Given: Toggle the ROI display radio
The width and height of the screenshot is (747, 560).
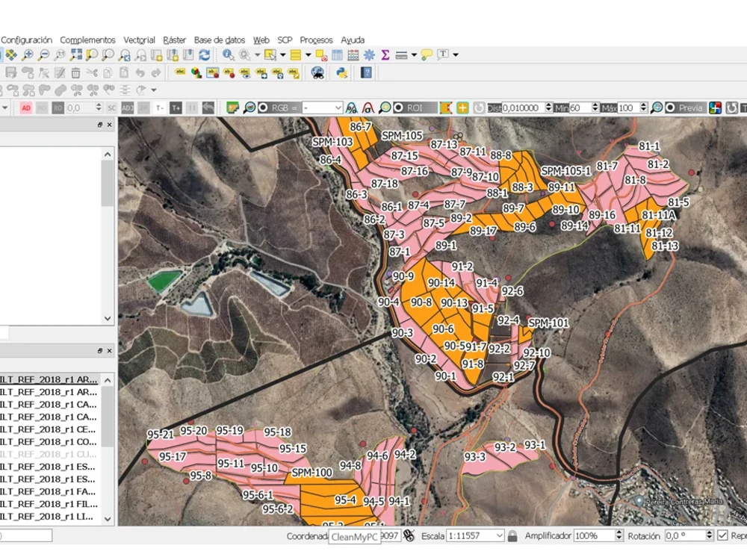Looking at the screenshot, I should click(x=398, y=108).
